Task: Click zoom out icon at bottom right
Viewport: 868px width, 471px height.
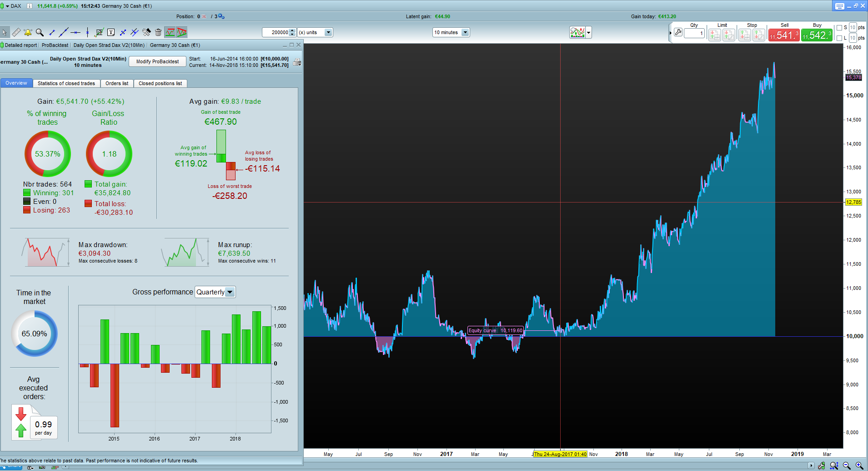Action: [847, 466]
